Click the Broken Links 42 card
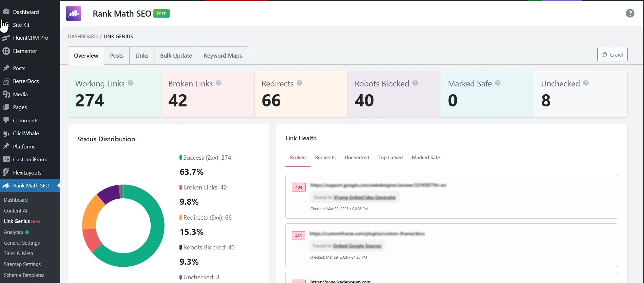The width and height of the screenshot is (644, 283). (x=208, y=94)
